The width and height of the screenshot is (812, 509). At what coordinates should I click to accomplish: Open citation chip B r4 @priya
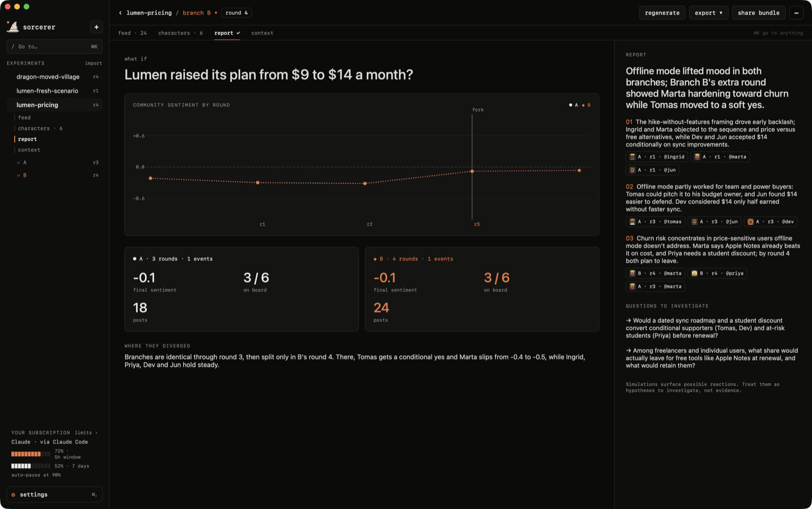point(717,273)
